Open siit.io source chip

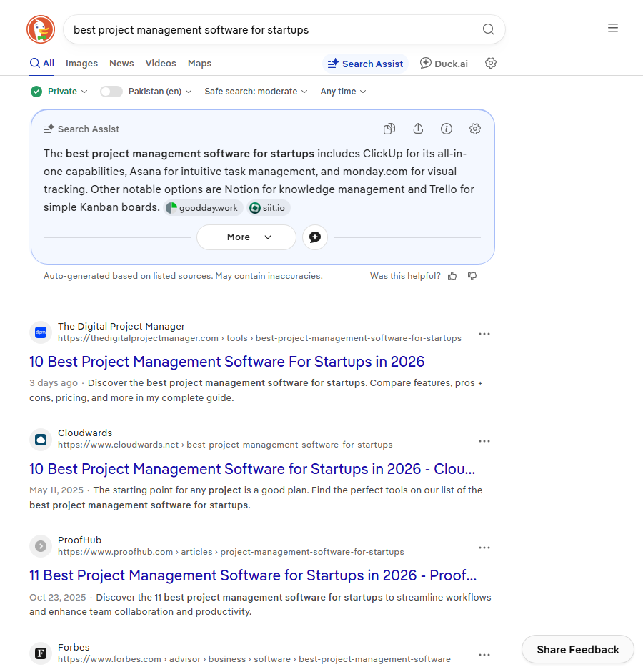pos(269,208)
